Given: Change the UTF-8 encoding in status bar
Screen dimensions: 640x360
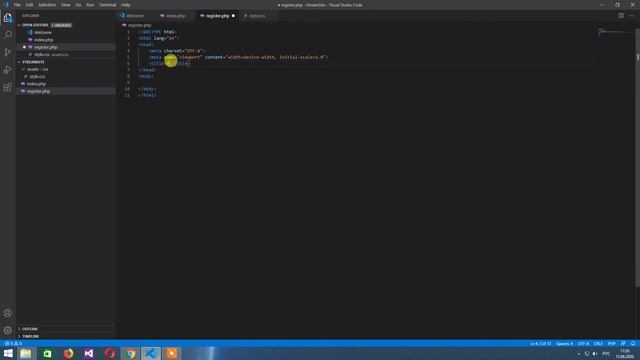Looking at the screenshot, I should (x=583, y=344).
